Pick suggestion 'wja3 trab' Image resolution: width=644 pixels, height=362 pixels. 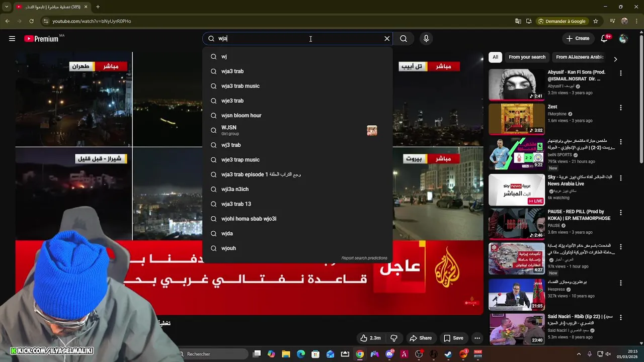coord(297,71)
